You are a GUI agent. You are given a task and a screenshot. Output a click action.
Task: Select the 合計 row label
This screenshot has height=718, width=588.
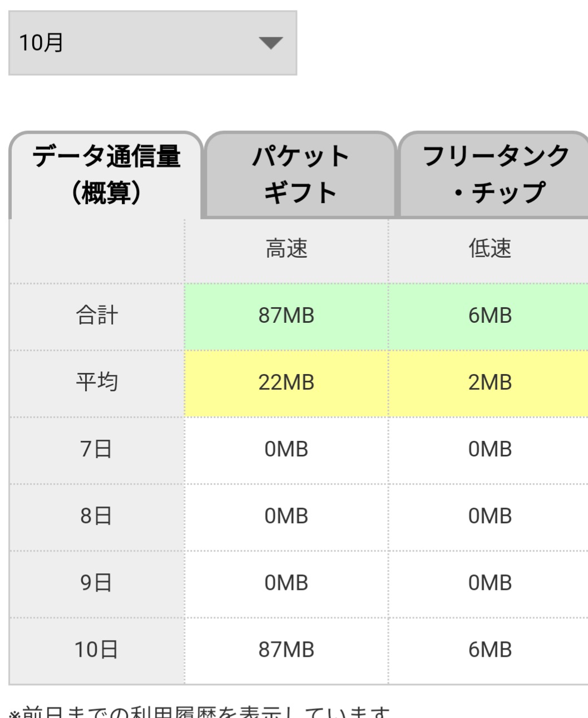[x=97, y=316]
